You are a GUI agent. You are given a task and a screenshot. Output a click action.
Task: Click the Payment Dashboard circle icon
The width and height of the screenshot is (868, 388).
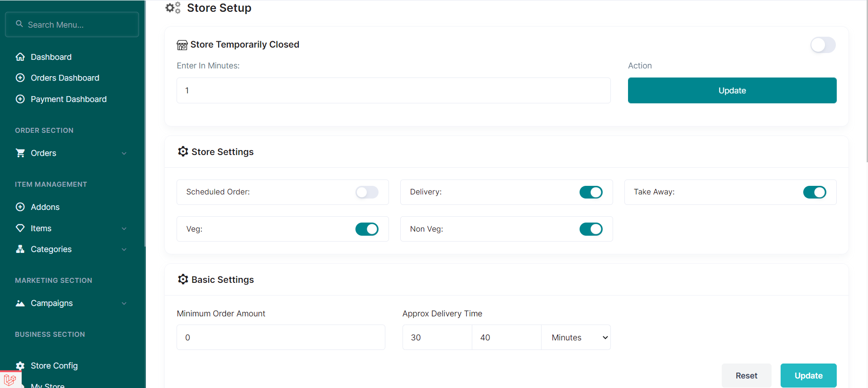(x=20, y=99)
